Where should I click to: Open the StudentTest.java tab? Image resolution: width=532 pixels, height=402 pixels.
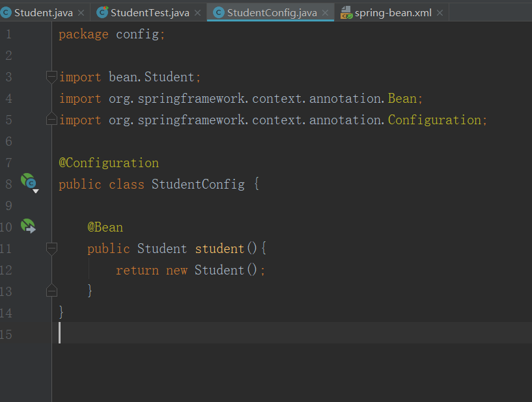(x=150, y=13)
